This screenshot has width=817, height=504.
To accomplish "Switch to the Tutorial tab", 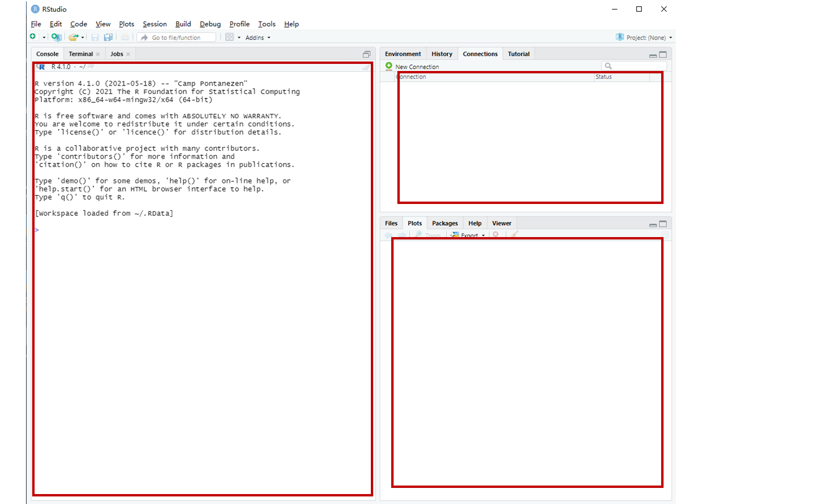I will [x=519, y=54].
